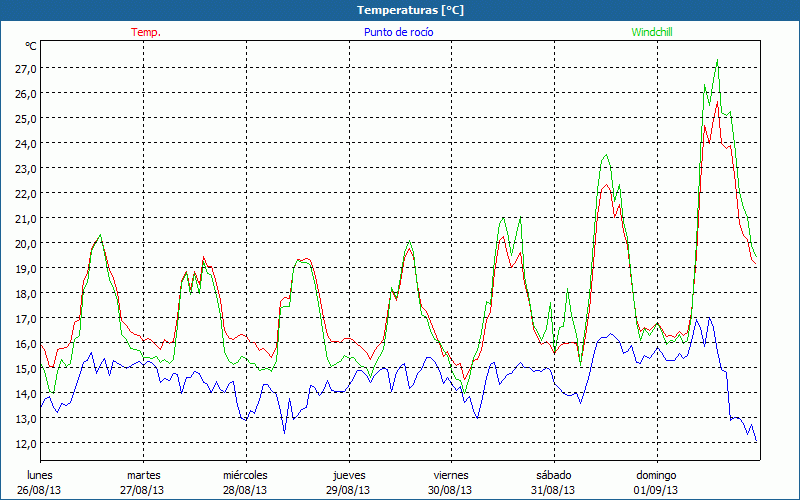
Task: Click the blue dew point line's final lowest point
Action: (756, 441)
